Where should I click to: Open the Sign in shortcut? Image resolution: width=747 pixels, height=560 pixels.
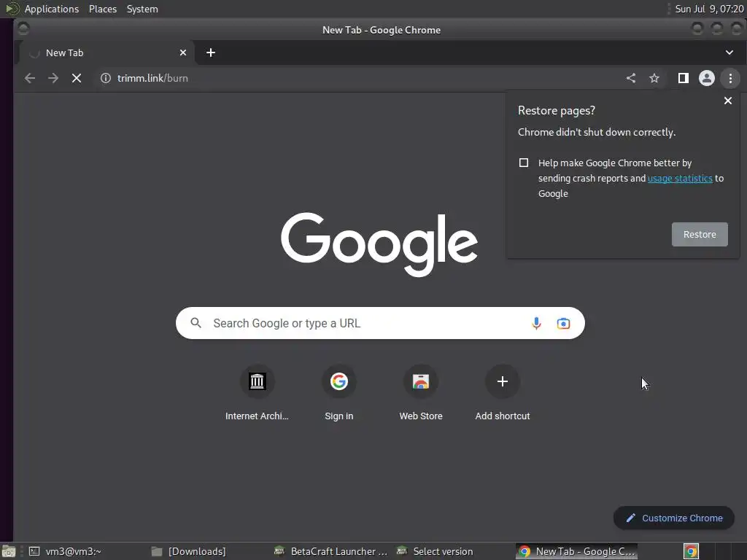pos(338,393)
